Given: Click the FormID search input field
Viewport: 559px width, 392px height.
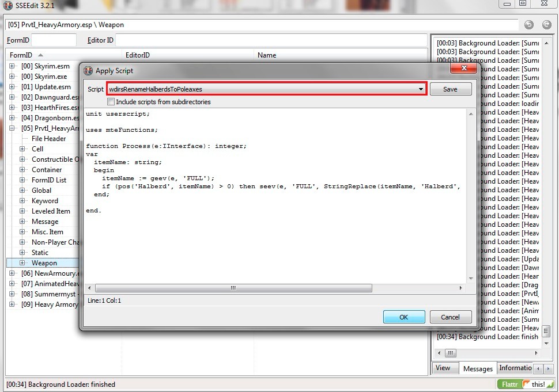Looking at the screenshot, I should tap(54, 40).
